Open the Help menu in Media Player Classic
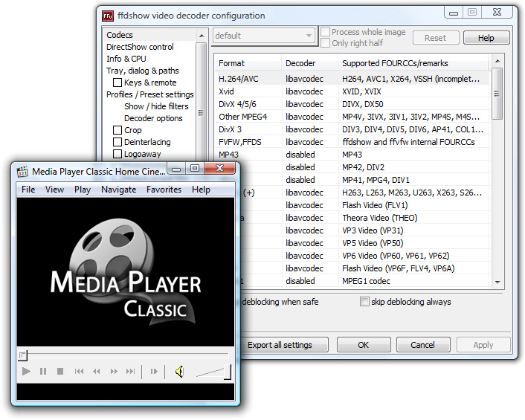This screenshot has width=525, height=420. (x=201, y=190)
